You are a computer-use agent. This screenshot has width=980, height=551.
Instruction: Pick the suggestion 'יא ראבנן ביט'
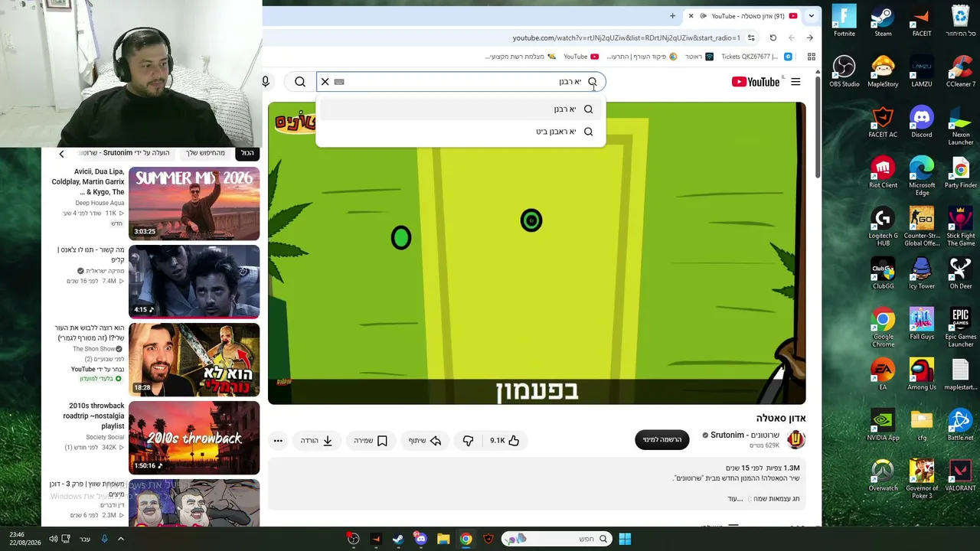(461, 132)
